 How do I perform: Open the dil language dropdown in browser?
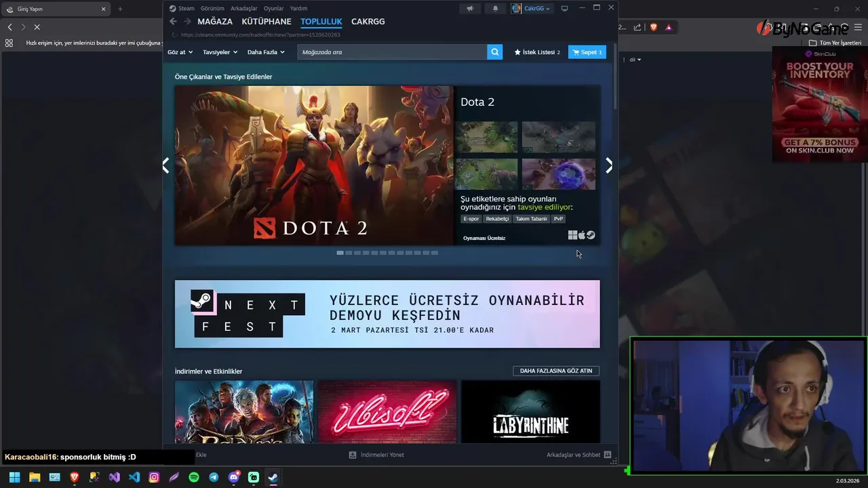click(x=635, y=60)
